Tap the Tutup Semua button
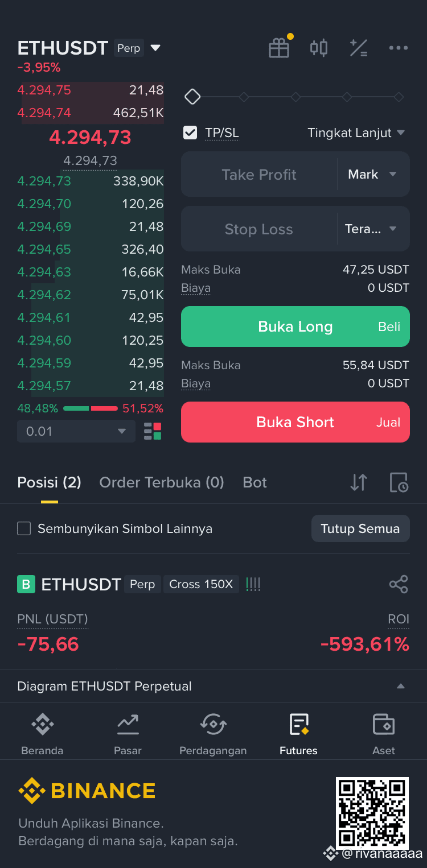Image resolution: width=427 pixels, height=868 pixels. click(360, 528)
